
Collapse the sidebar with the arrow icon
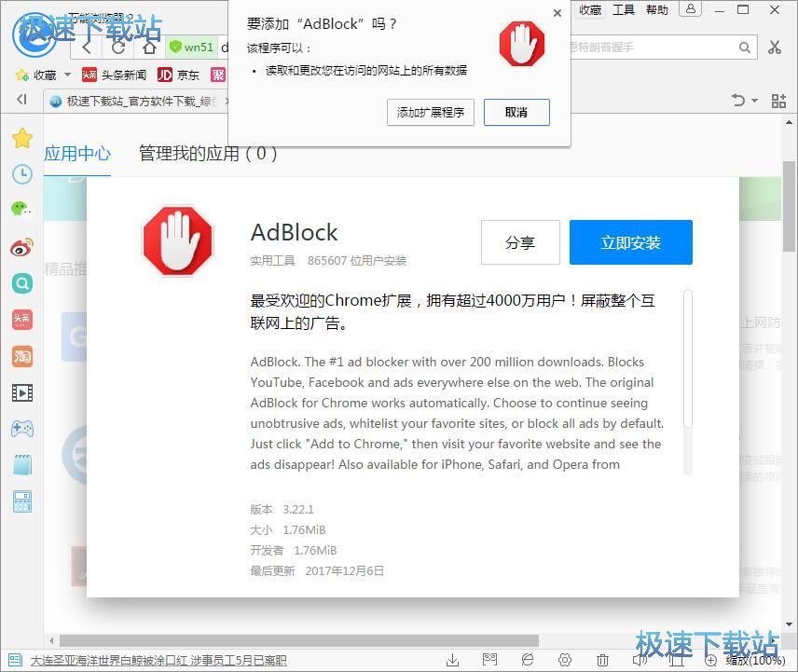pyautogui.click(x=21, y=99)
